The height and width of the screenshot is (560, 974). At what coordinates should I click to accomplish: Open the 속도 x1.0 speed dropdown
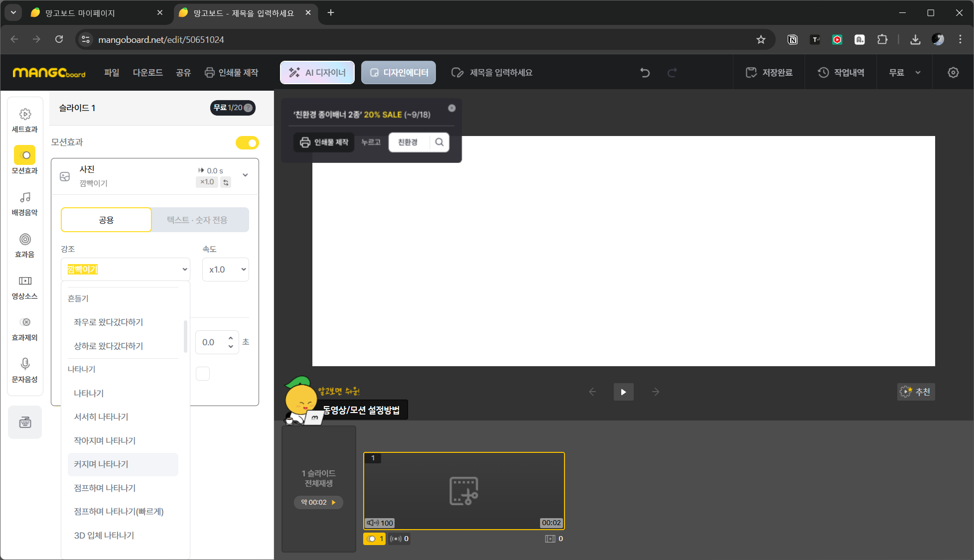pos(226,270)
